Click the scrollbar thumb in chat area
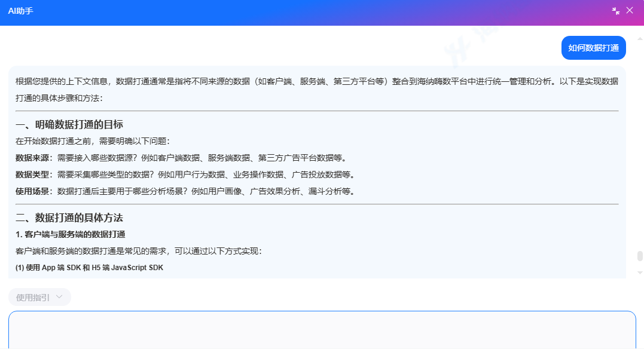The height and width of the screenshot is (349, 644). coord(639,256)
